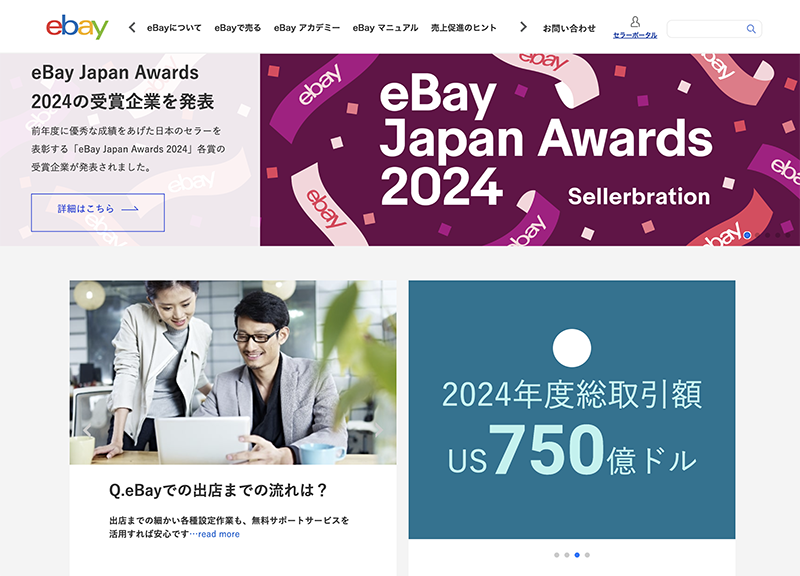Click arrow inside 詳細はこちら button
Screen dimensions: 800x576
point(130,209)
